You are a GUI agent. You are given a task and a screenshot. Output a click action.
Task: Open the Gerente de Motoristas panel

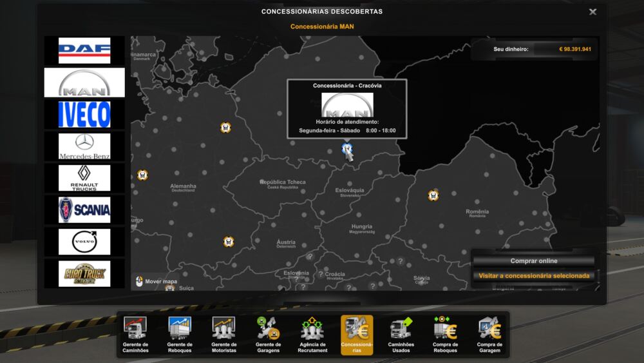click(223, 335)
